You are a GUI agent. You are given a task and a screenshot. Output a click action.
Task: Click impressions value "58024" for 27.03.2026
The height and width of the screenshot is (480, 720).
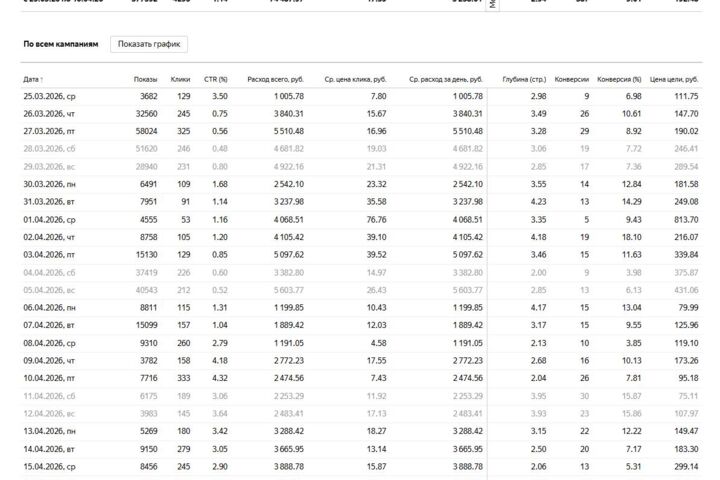click(146, 131)
